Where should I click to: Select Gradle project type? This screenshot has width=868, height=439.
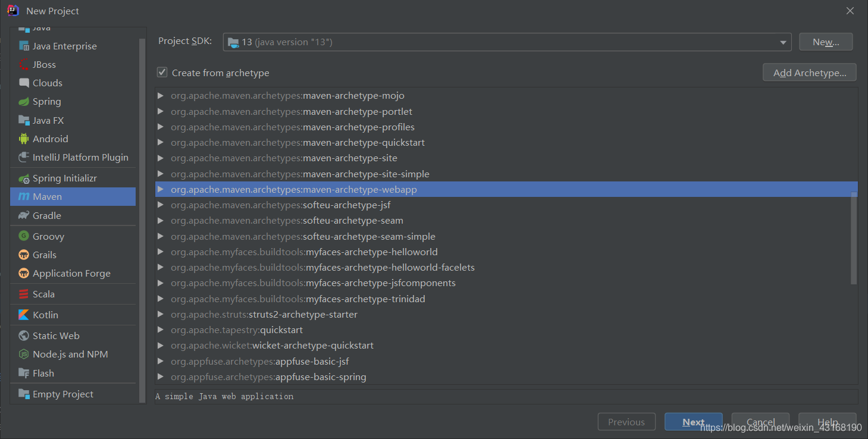pyautogui.click(x=73, y=215)
